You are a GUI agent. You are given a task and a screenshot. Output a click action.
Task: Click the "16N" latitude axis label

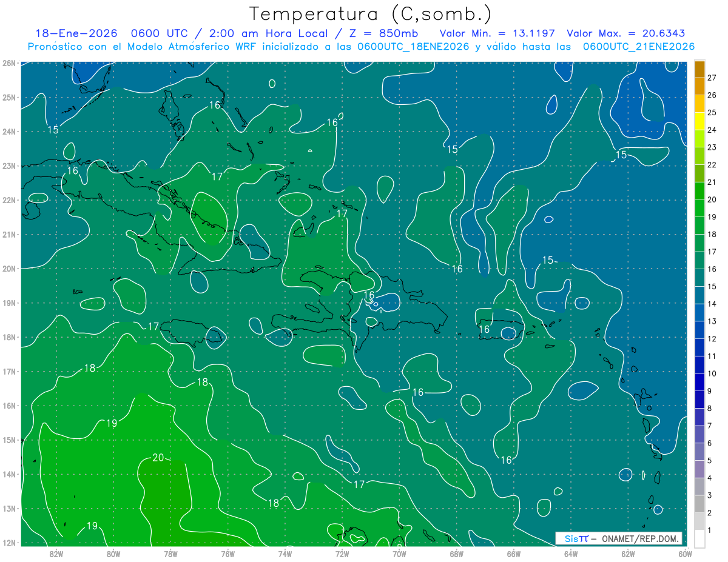(x=9, y=406)
